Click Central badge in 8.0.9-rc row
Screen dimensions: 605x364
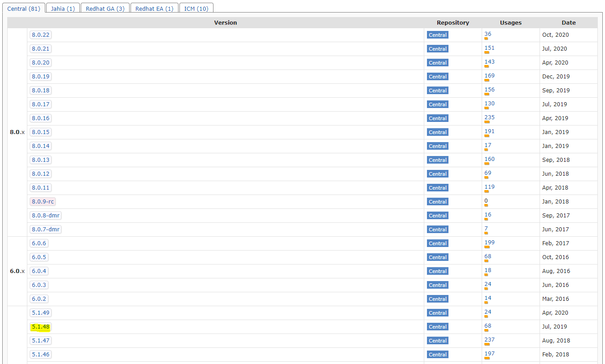click(x=438, y=202)
